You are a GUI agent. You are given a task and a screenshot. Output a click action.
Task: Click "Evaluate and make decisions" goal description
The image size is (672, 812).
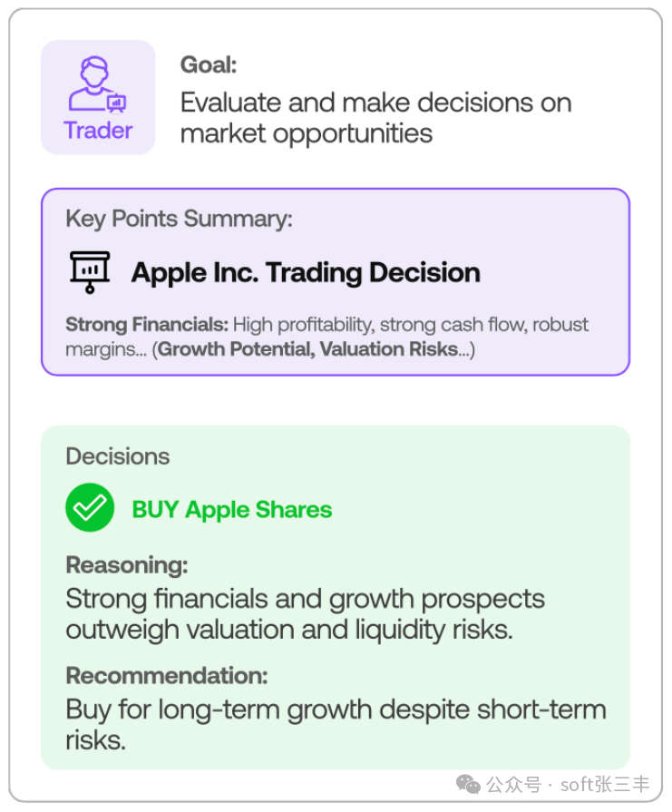[x=375, y=103]
